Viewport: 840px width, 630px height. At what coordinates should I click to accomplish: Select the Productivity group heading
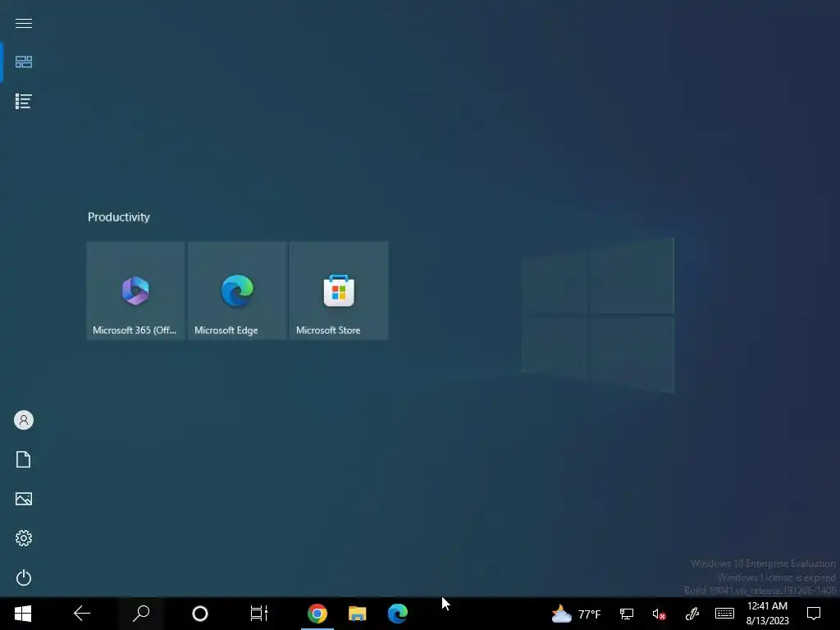119,217
